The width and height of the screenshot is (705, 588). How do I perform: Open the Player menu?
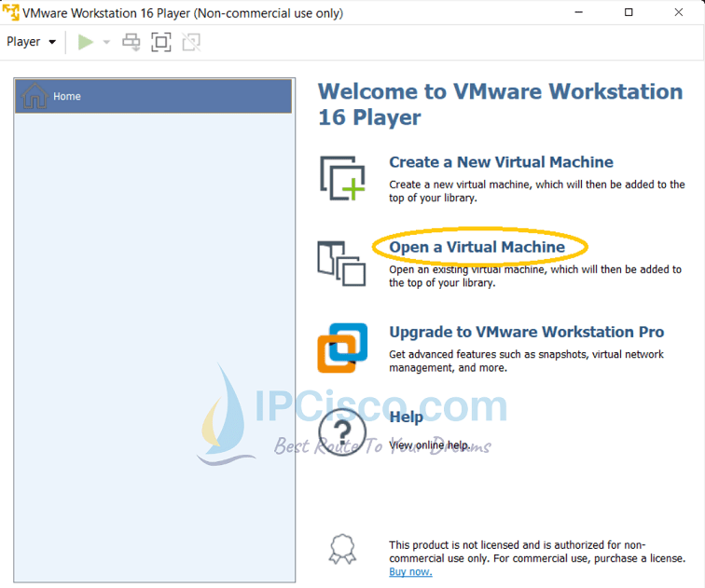coord(31,42)
